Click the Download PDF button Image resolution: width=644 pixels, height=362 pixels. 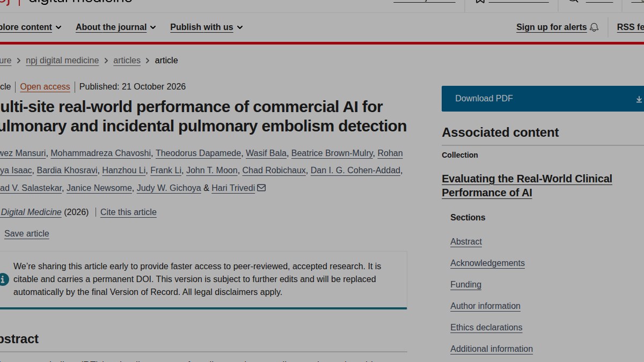(x=543, y=99)
